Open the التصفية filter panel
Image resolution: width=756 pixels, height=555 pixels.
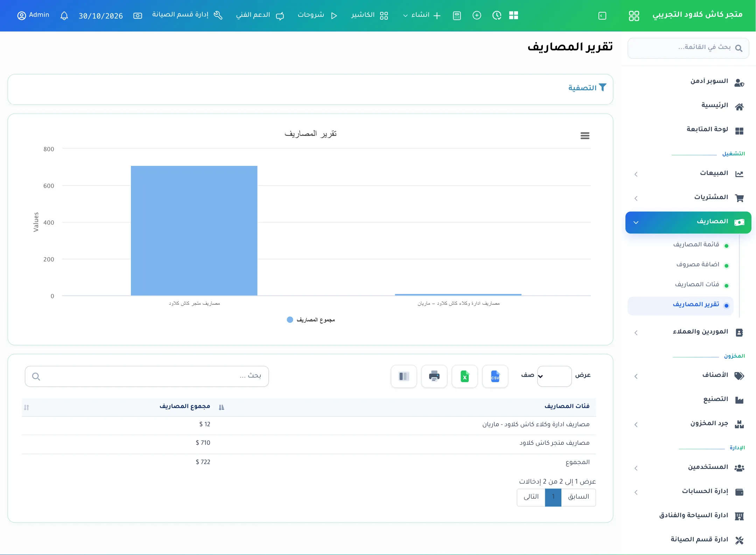(x=587, y=88)
